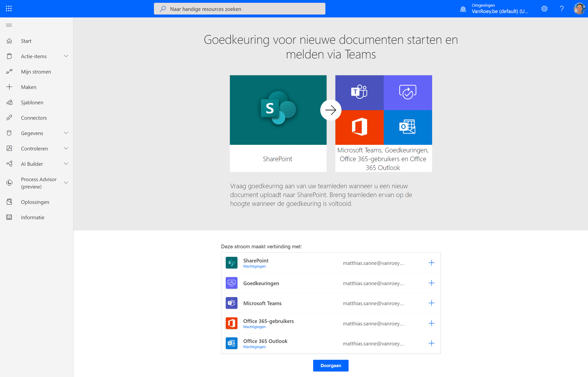Click the Informatie book icon

(9, 217)
